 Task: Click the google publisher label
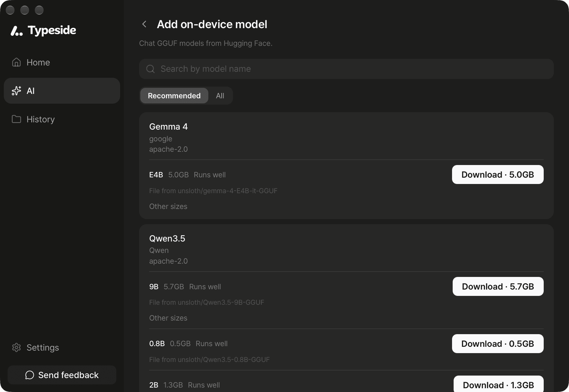pyautogui.click(x=161, y=139)
